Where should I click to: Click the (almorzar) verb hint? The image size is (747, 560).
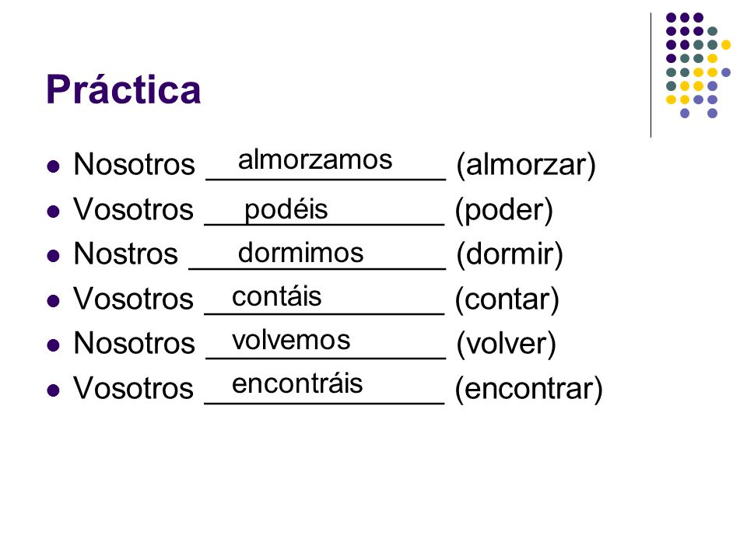(526, 165)
